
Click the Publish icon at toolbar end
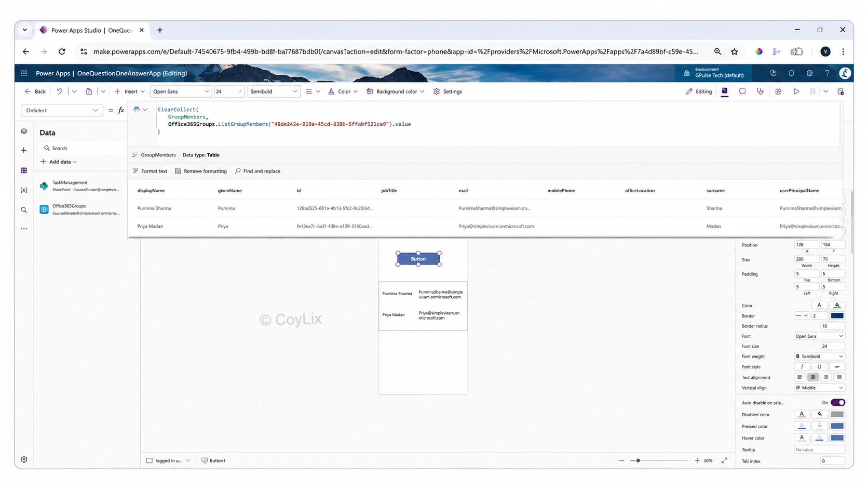[840, 91]
